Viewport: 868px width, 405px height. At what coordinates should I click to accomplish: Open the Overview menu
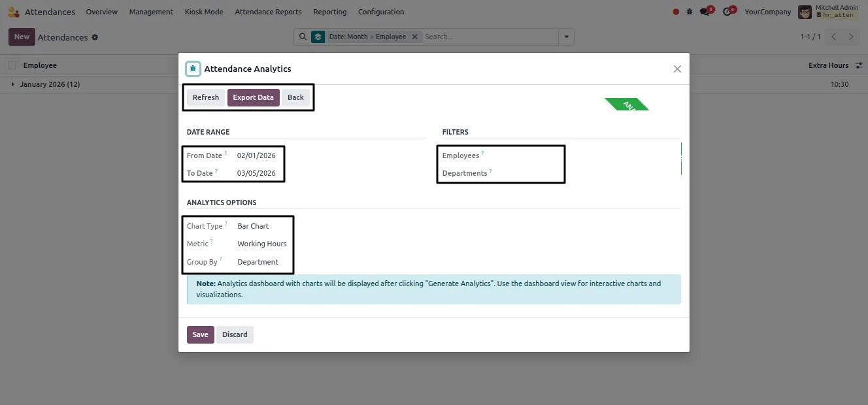tap(102, 12)
